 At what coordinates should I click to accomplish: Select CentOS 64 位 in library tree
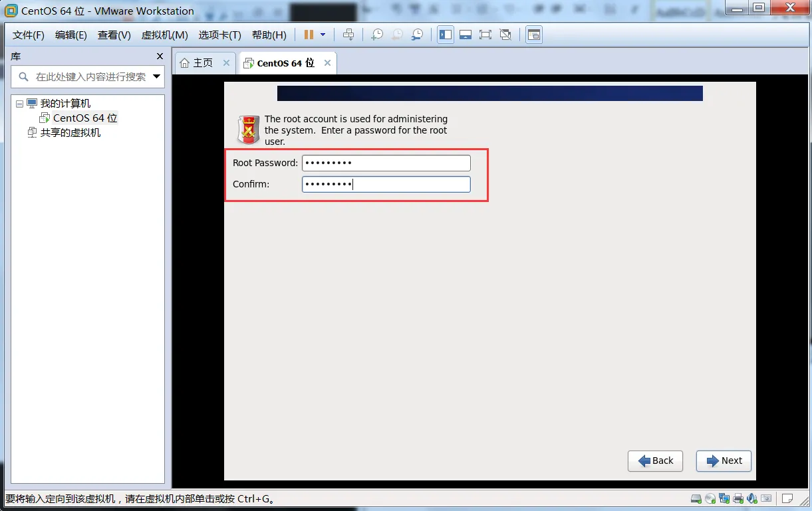85,118
